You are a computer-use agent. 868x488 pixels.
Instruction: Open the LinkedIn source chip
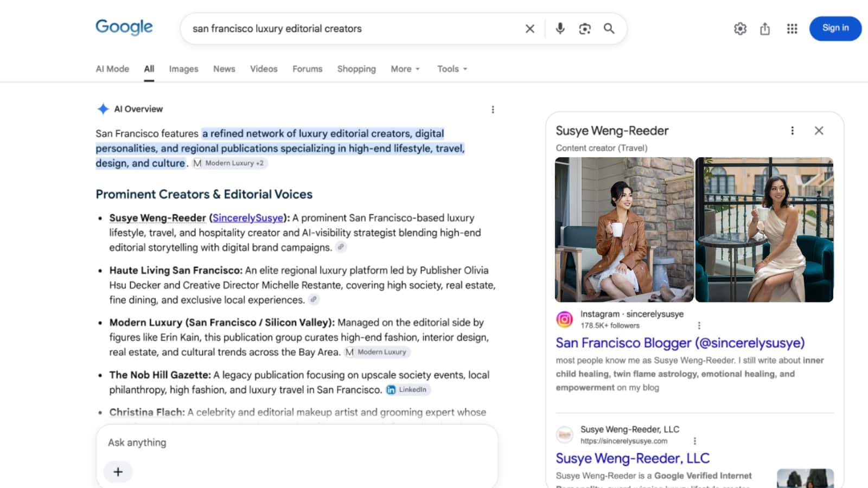click(408, 389)
